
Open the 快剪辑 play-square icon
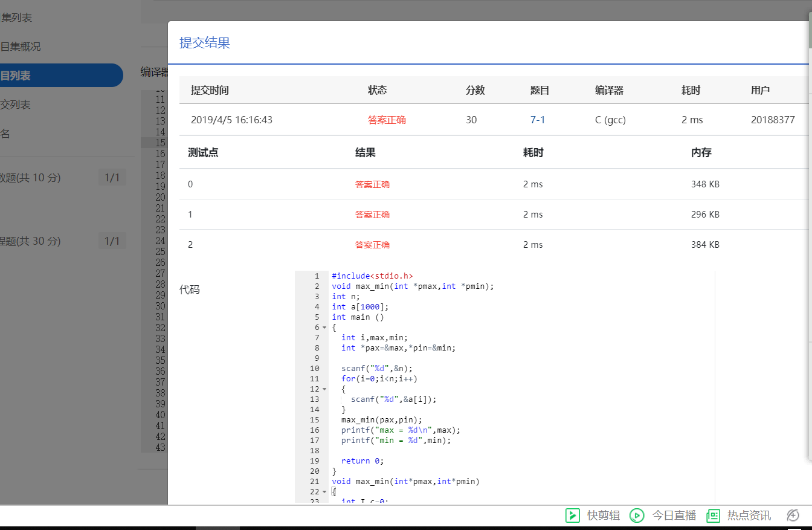pos(572,515)
